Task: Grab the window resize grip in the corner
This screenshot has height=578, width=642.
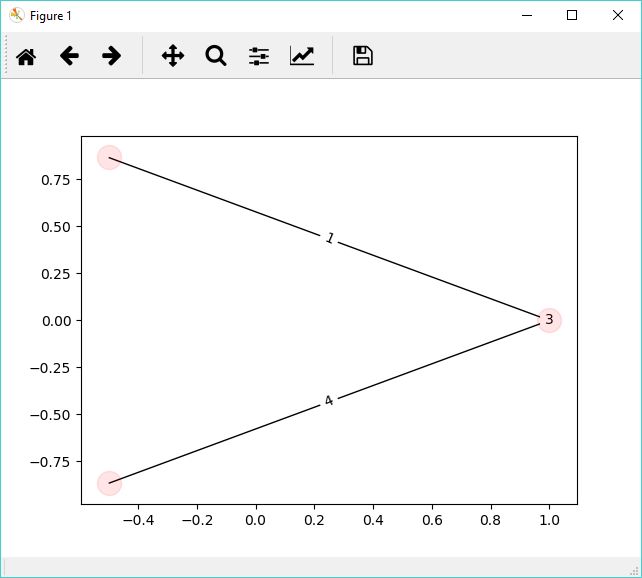Action: 635,571
